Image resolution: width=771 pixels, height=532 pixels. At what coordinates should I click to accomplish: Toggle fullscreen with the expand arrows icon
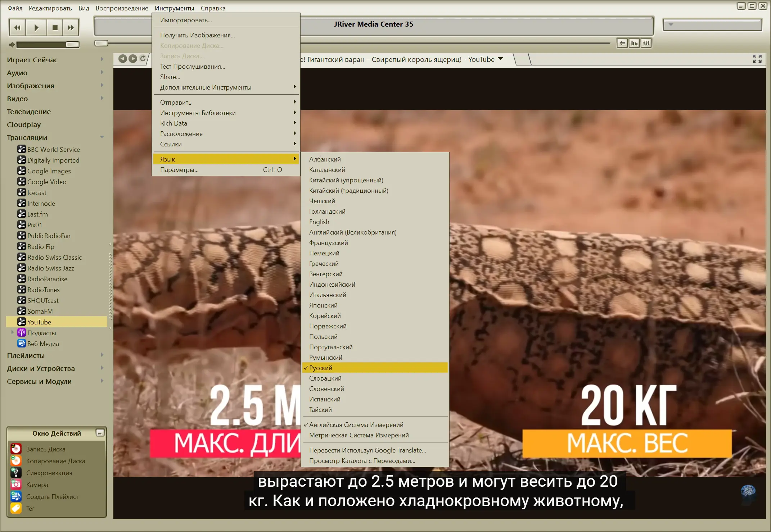tap(757, 59)
